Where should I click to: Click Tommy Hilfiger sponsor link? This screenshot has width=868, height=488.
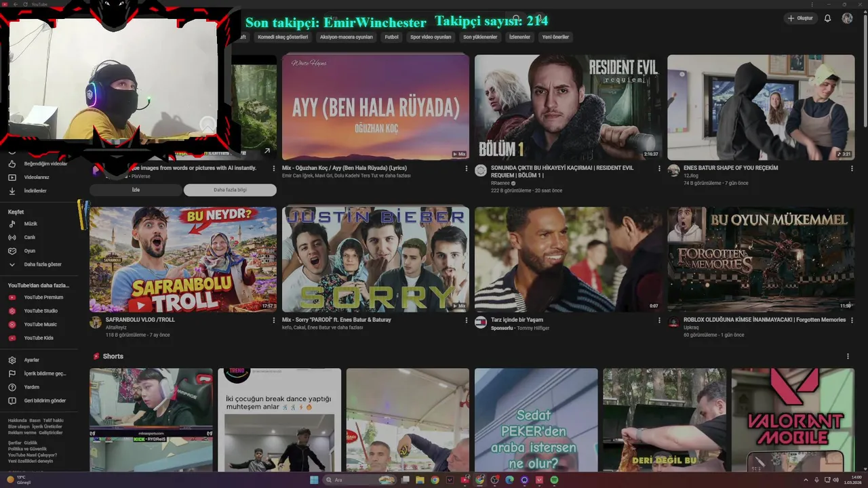tap(533, 328)
